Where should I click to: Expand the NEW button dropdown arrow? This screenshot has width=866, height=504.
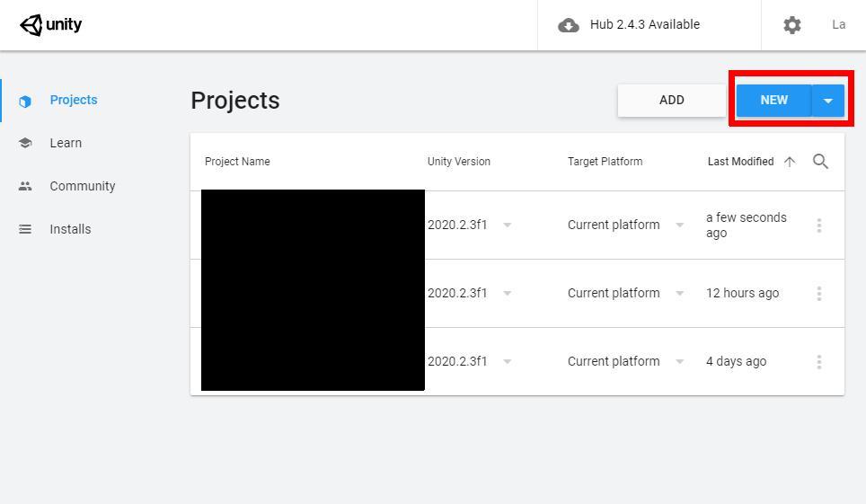828,101
